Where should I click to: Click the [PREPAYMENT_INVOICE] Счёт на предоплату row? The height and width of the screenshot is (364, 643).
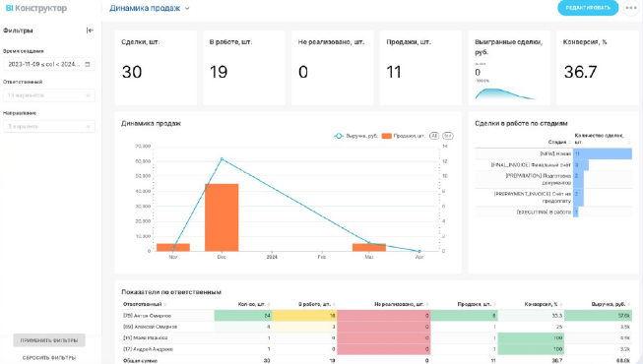point(553,197)
